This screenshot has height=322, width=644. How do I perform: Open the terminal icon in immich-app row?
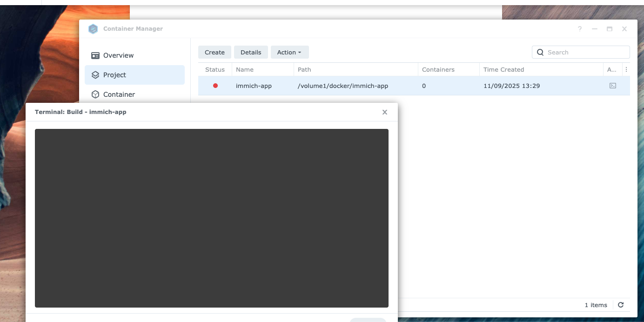(x=613, y=86)
